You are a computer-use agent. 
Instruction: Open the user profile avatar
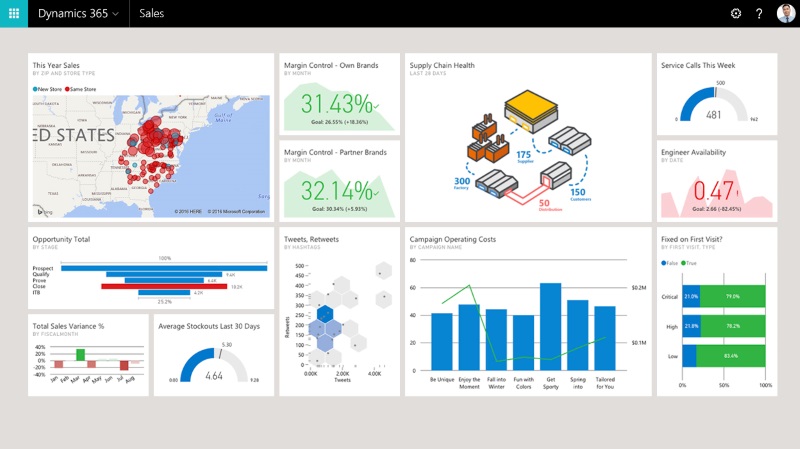pyautogui.click(x=785, y=13)
